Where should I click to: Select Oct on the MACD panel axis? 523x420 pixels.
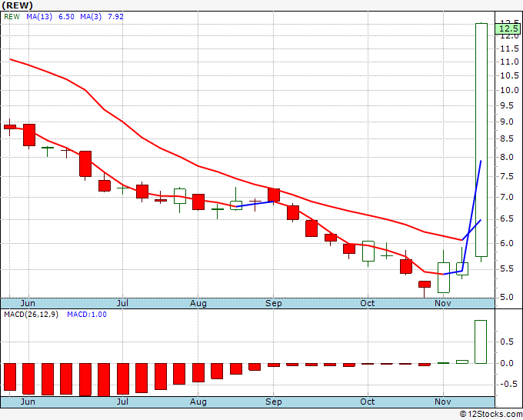368,402
